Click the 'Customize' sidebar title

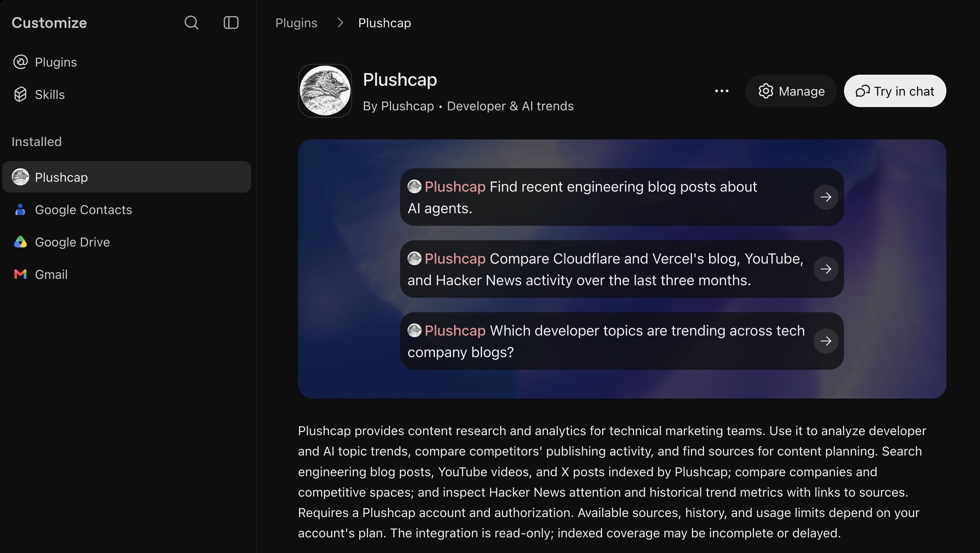click(x=49, y=23)
